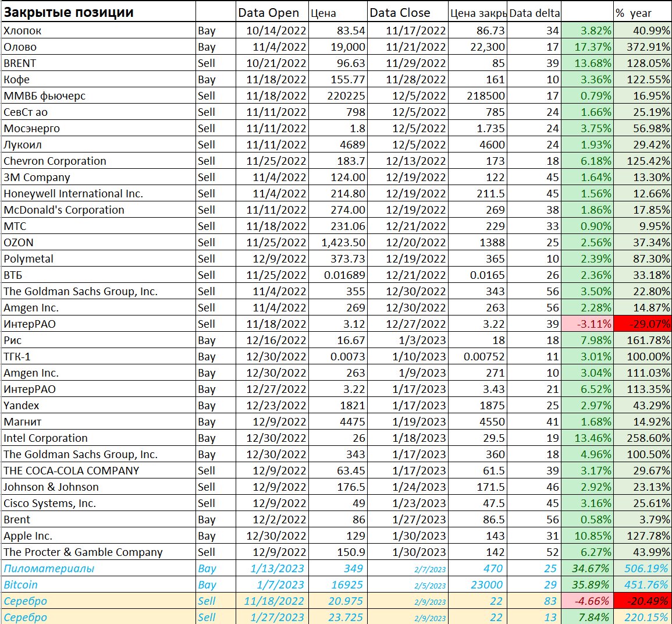Select the '372.91%' yearly return cell
This screenshot has height=624, width=672.
click(x=642, y=47)
